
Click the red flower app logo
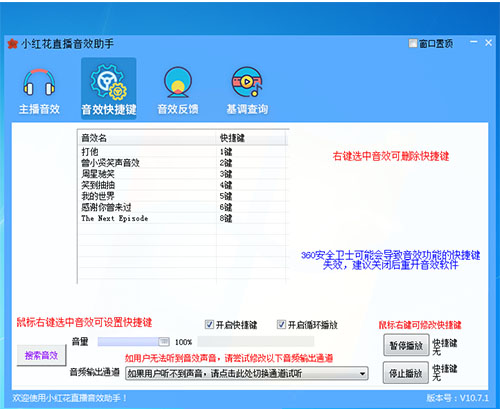click(x=13, y=44)
